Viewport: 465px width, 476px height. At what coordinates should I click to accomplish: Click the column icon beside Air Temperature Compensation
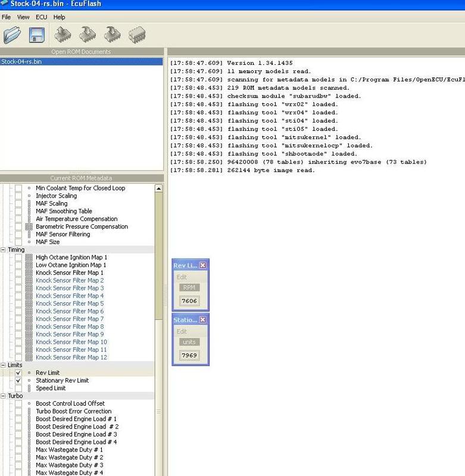(29, 219)
